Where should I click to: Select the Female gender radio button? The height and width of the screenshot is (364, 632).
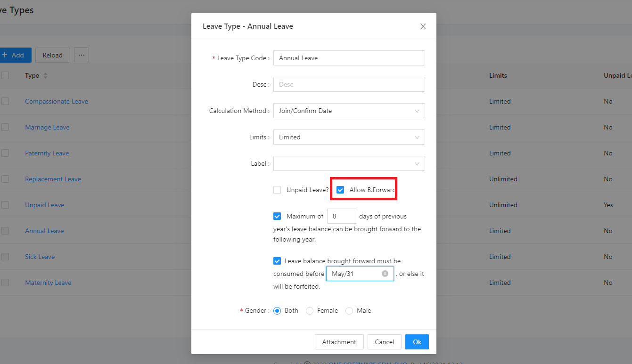pyautogui.click(x=310, y=311)
